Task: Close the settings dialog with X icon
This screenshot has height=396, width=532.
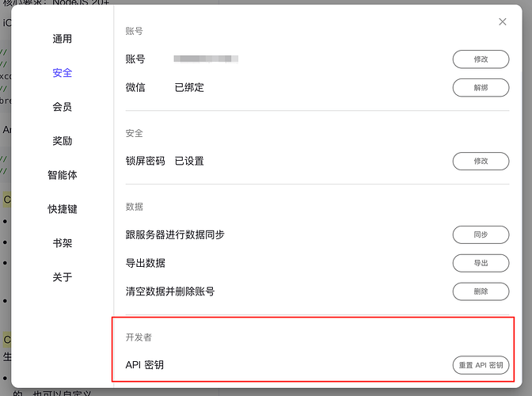Action: (503, 21)
